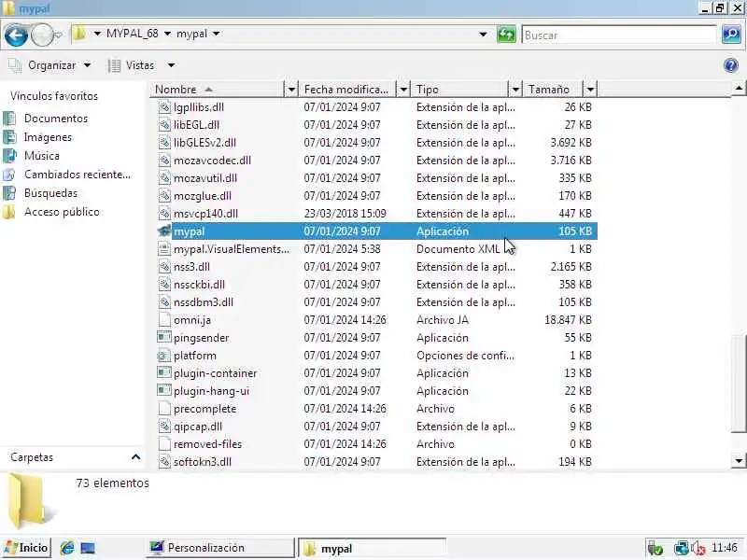Open the Nombre column filter dropdown
The image size is (747, 560).
coord(291,89)
